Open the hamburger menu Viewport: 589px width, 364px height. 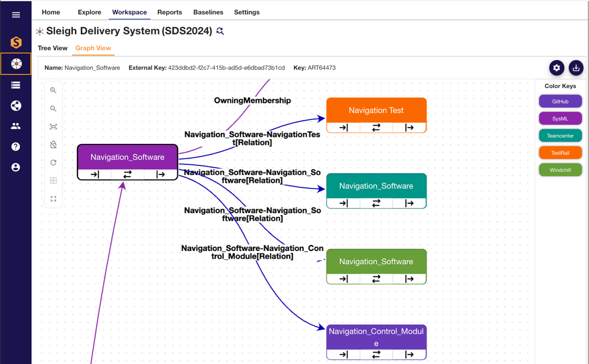16,15
